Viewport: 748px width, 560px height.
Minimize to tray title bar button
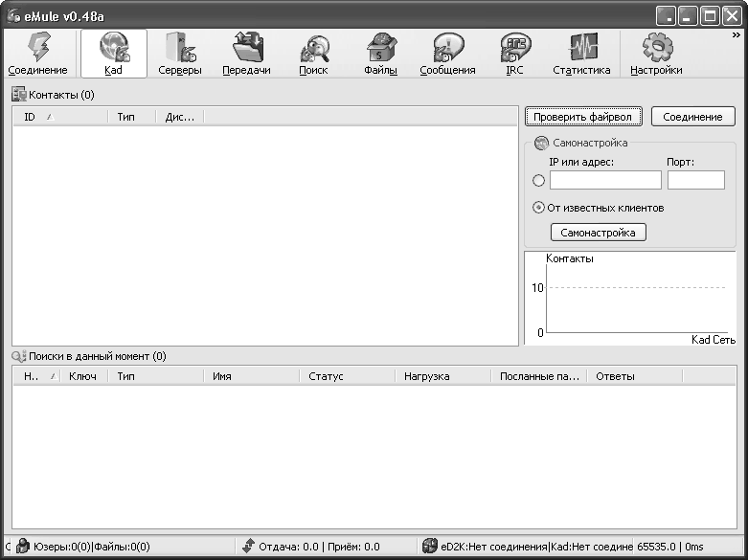(666, 16)
